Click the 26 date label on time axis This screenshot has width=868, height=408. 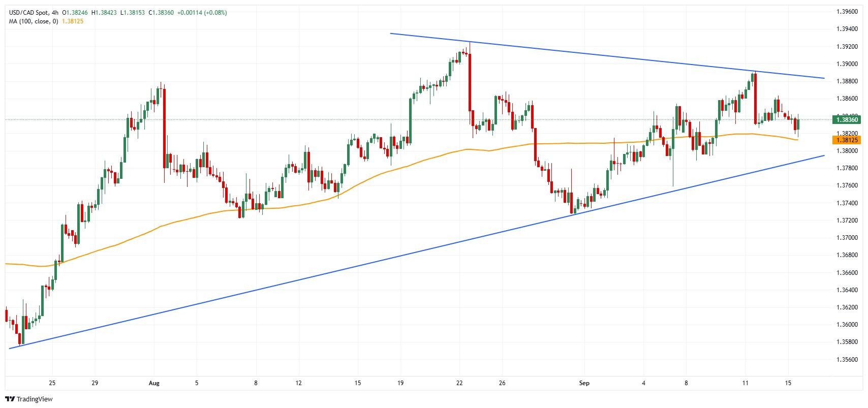(502, 383)
